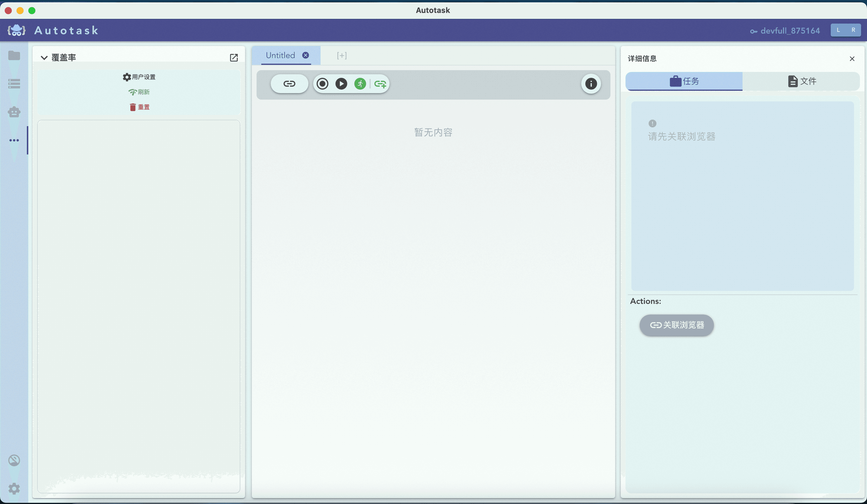Click the 关联浏览器 button

[x=676, y=325]
